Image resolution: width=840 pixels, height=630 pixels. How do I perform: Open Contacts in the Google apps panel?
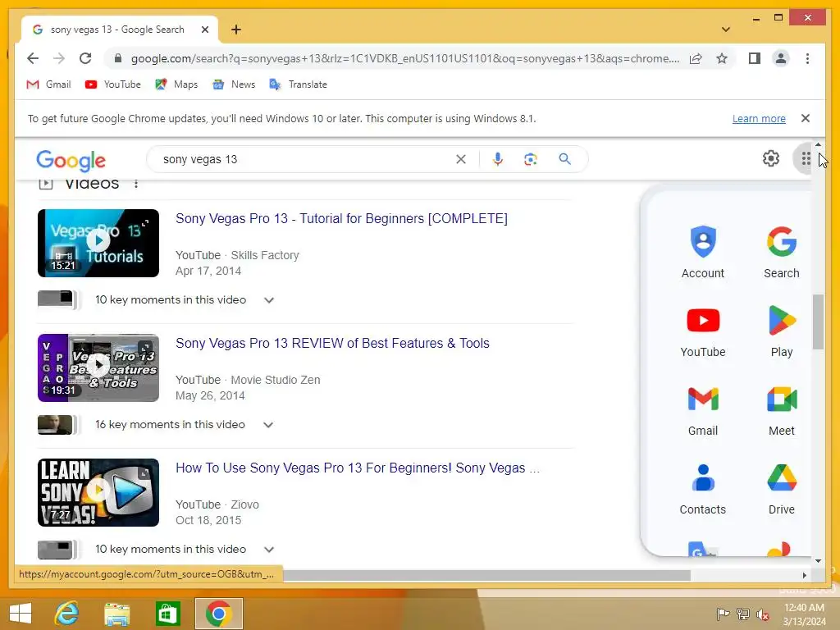pyautogui.click(x=703, y=489)
